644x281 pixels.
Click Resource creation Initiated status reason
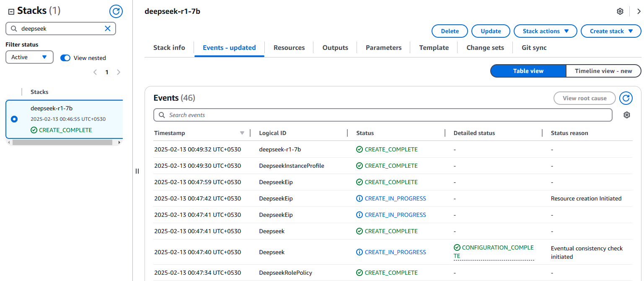586,198
